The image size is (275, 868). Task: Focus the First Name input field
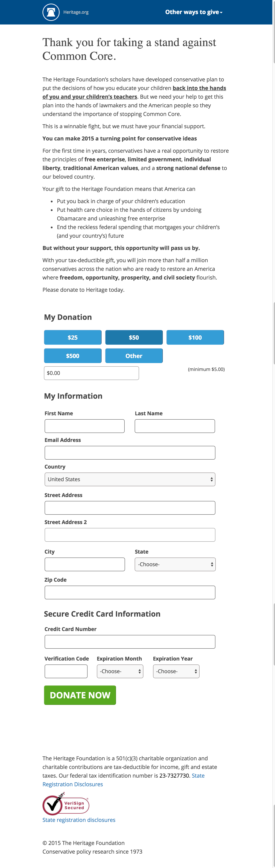[x=85, y=426]
